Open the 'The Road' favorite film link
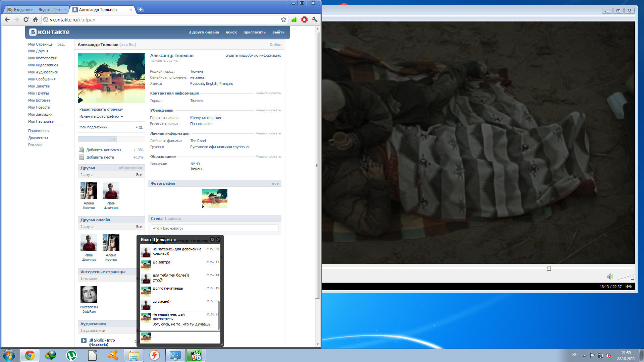 198,141
